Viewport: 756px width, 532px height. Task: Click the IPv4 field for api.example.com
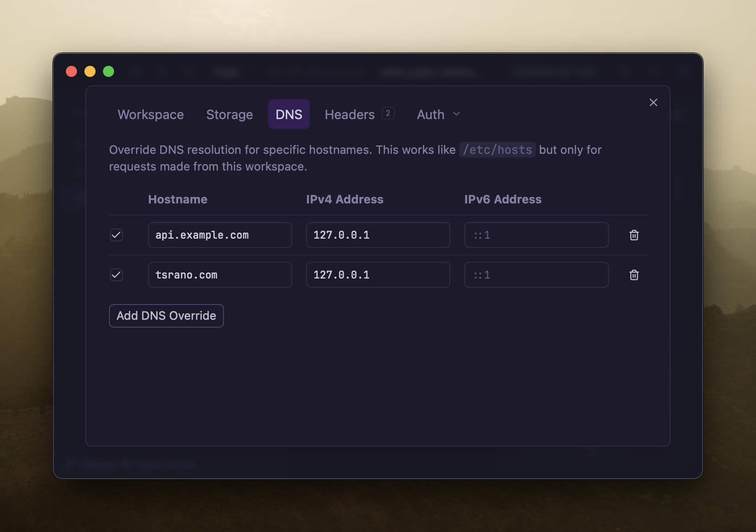pyautogui.click(x=378, y=235)
